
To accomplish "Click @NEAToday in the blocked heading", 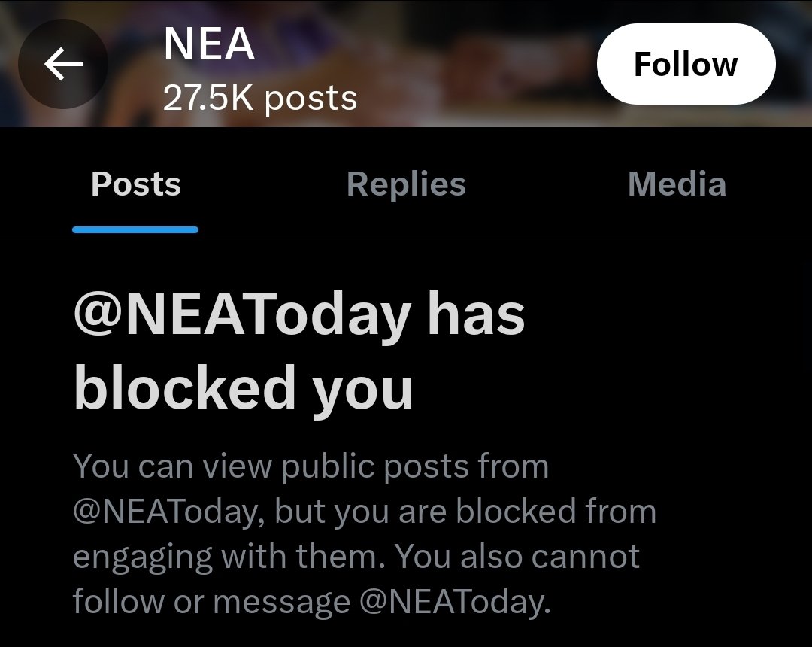I will click(242, 316).
